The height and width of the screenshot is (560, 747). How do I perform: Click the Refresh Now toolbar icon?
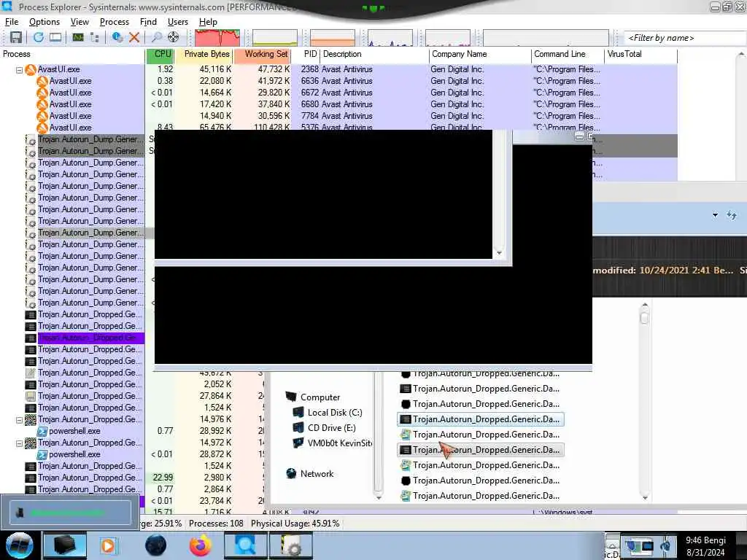coord(39,37)
